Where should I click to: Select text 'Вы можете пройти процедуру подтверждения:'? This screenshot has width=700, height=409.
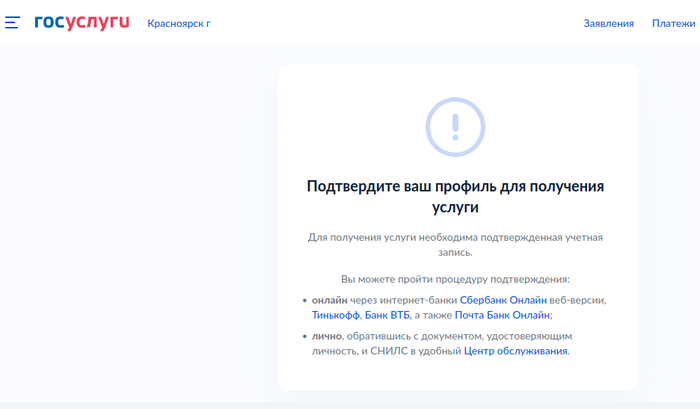(x=455, y=280)
